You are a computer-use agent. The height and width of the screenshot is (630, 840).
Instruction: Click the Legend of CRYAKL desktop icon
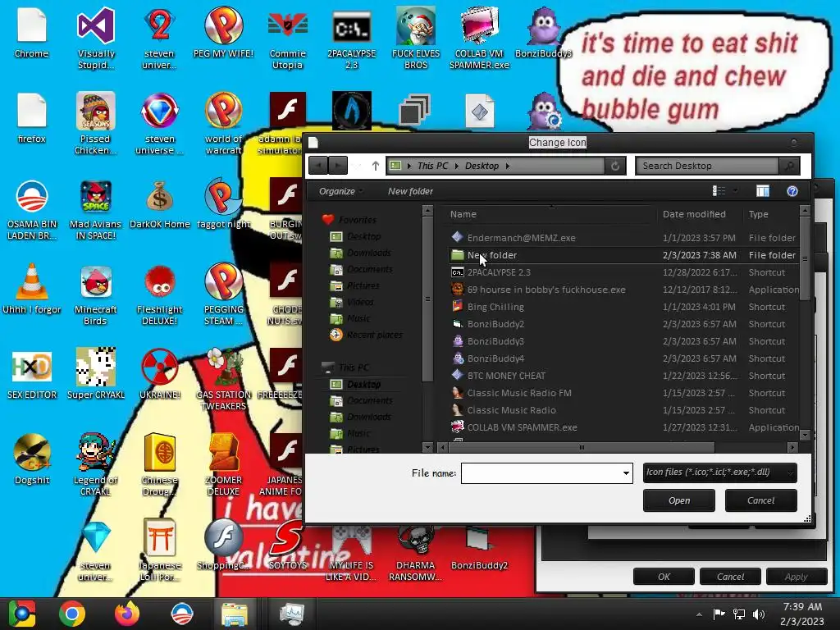(96, 464)
